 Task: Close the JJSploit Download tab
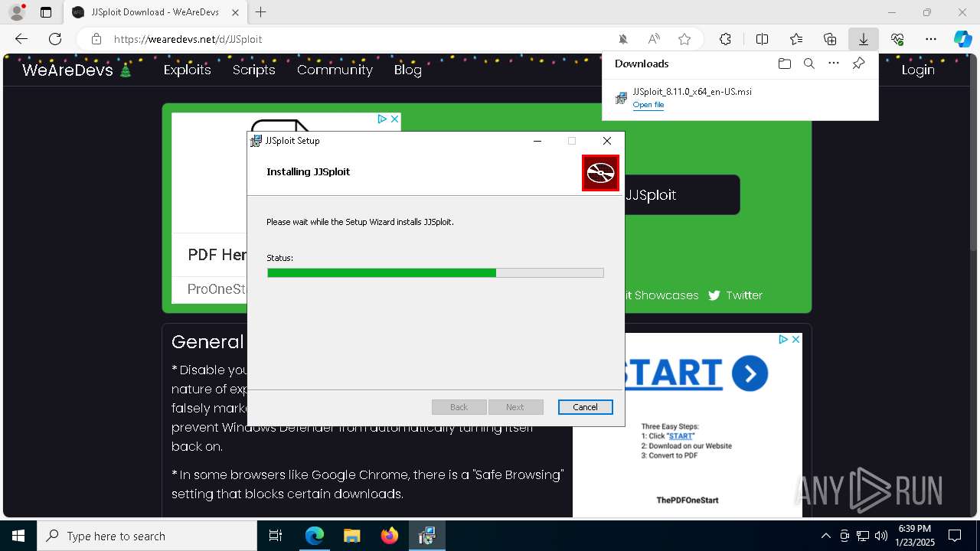[x=235, y=12]
